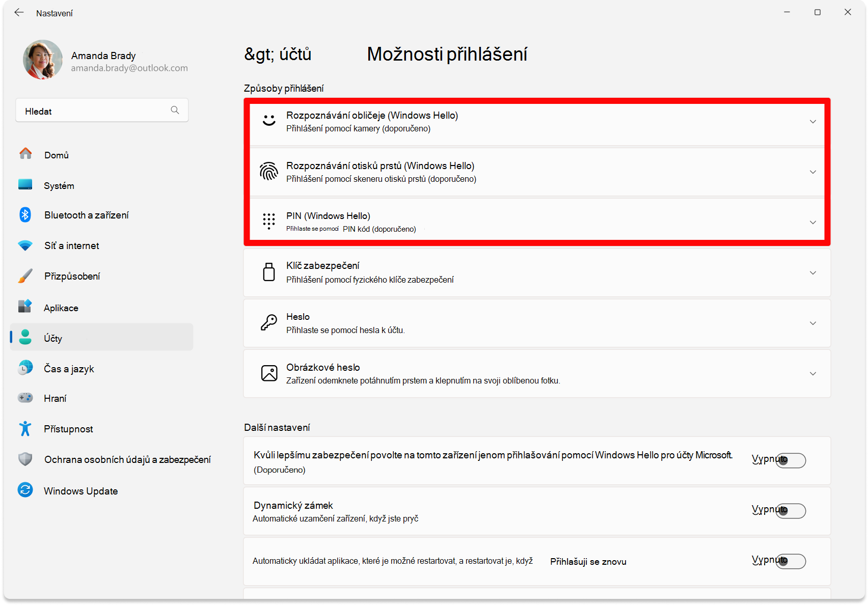Expand the Klíč zabezpečení section chevron

tap(813, 273)
